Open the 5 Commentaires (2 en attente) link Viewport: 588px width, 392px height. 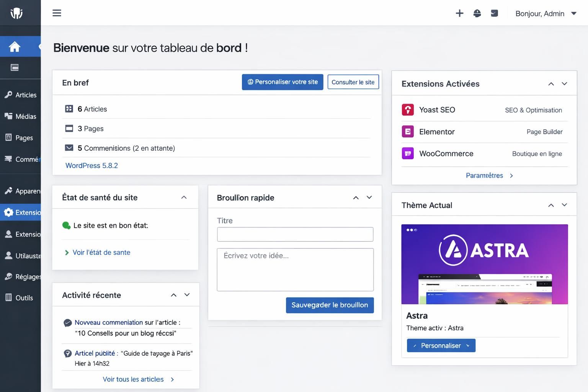point(126,148)
